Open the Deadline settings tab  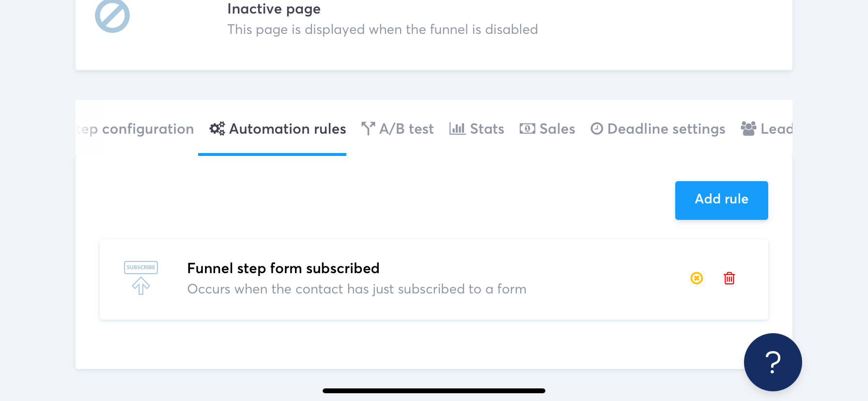tap(666, 128)
